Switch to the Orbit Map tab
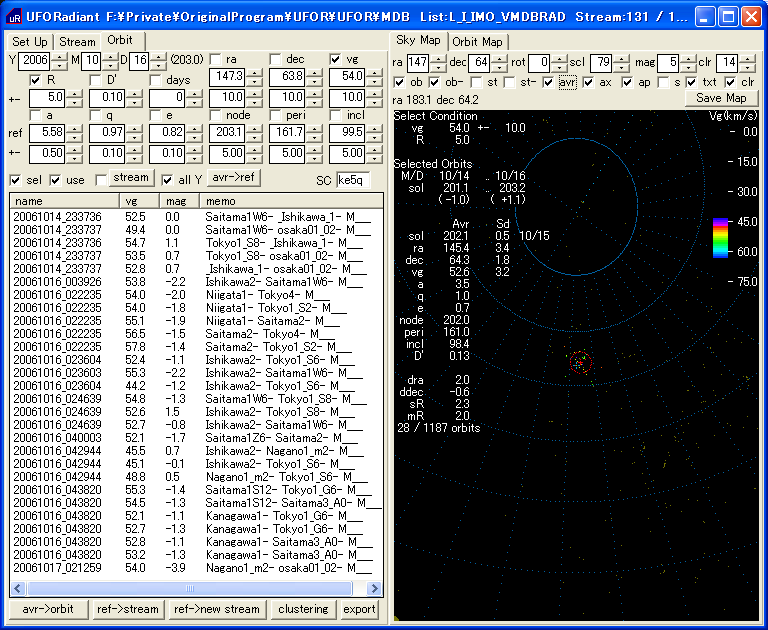 click(x=477, y=41)
